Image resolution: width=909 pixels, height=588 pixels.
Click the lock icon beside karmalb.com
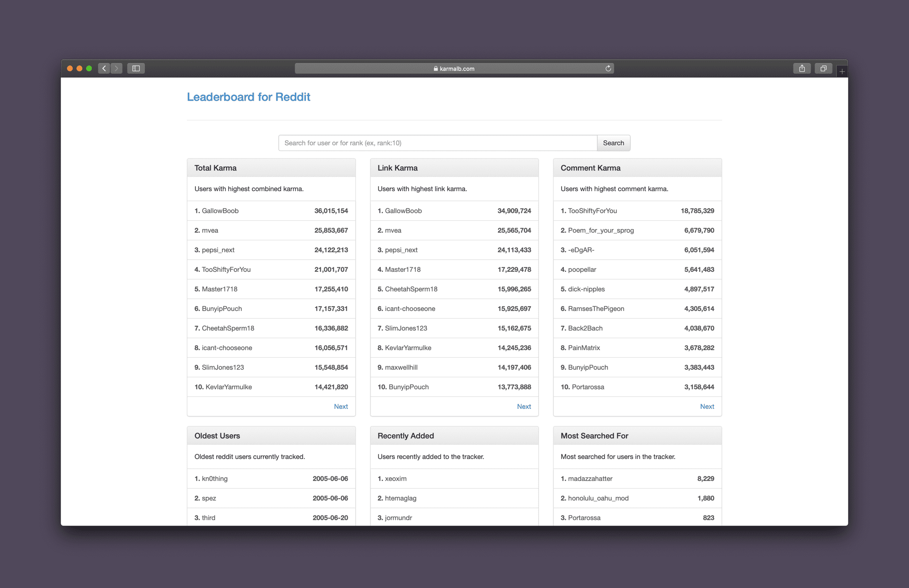pos(436,68)
